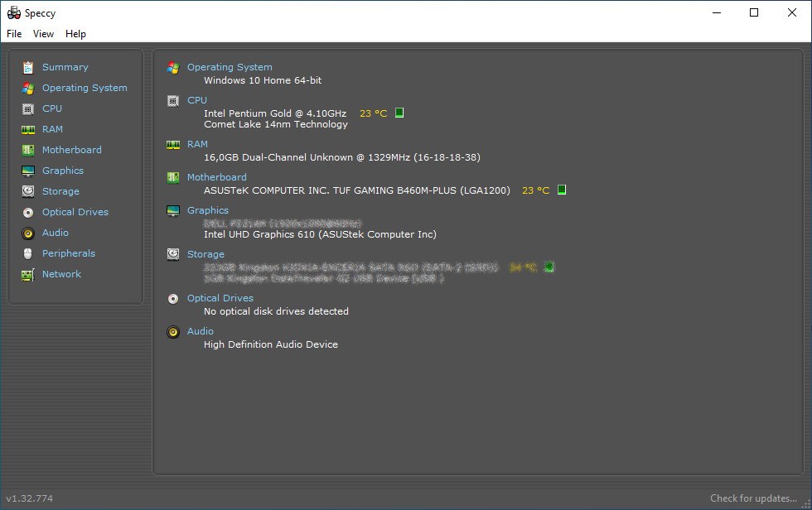812x510 pixels.
Task: Click the RAM icon in main panel
Action: 173,144
